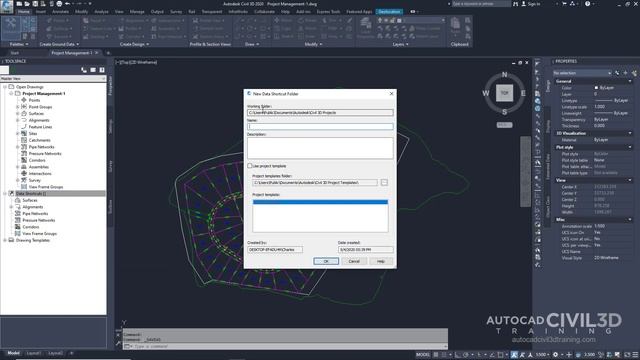Toggle PICKADD icon in Properties palette header
The image size is (640, 360).
(617, 73)
